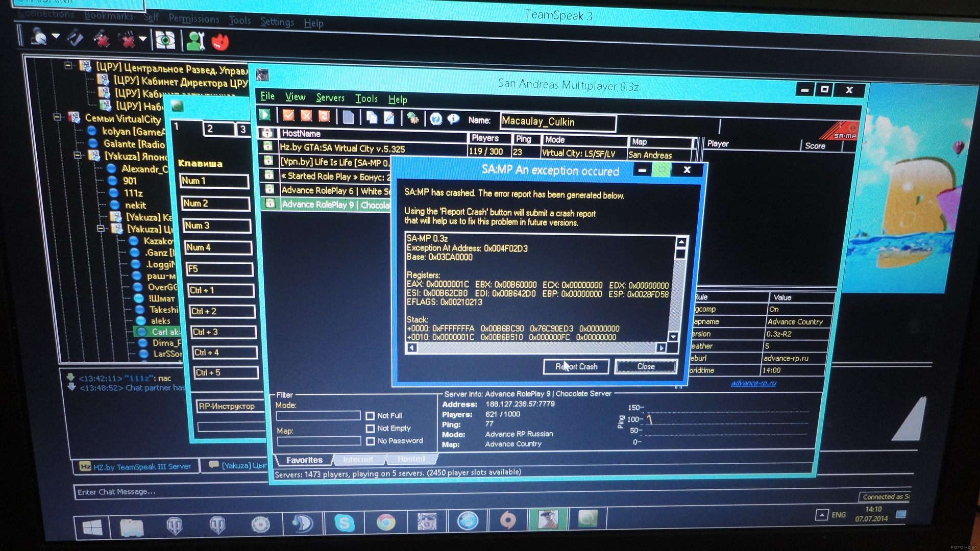This screenshot has width=980, height=551.
Task: Select the Advance RolePlay 6 server row
Action: click(x=326, y=190)
